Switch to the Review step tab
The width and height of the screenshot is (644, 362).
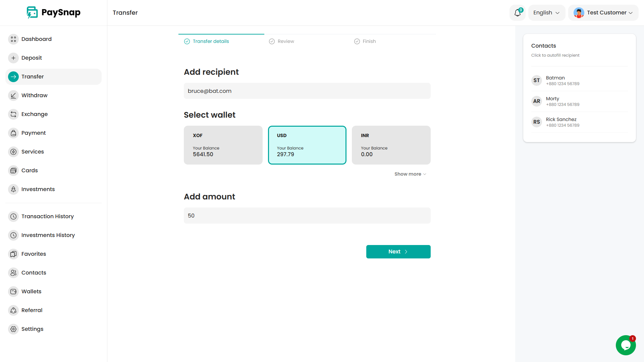pos(285,41)
